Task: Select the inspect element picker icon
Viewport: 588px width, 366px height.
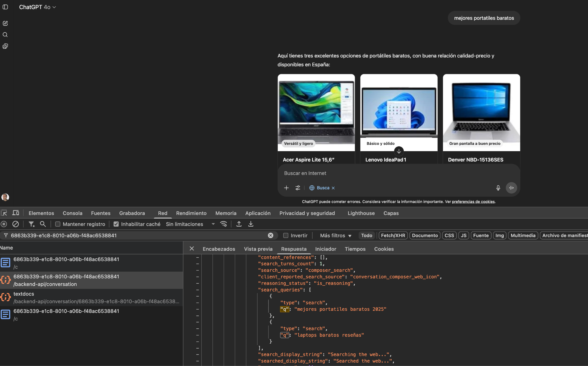Action: click(x=4, y=213)
